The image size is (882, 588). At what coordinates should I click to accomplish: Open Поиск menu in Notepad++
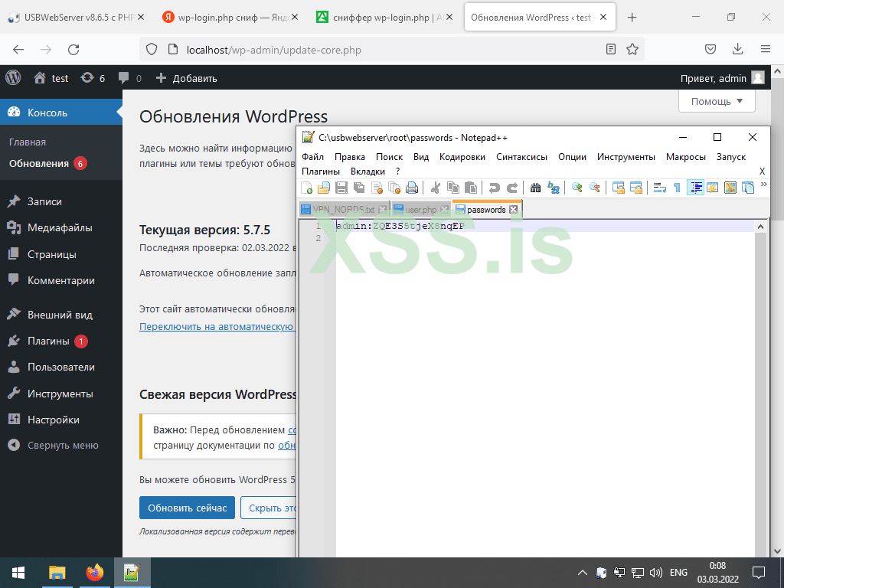click(x=389, y=157)
